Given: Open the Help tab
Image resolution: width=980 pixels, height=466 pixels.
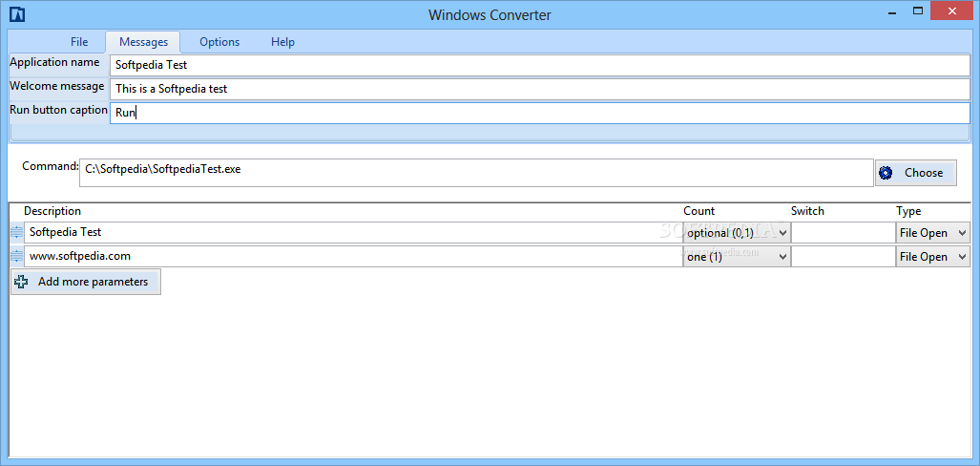Looking at the screenshot, I should (x=282, y=42).
